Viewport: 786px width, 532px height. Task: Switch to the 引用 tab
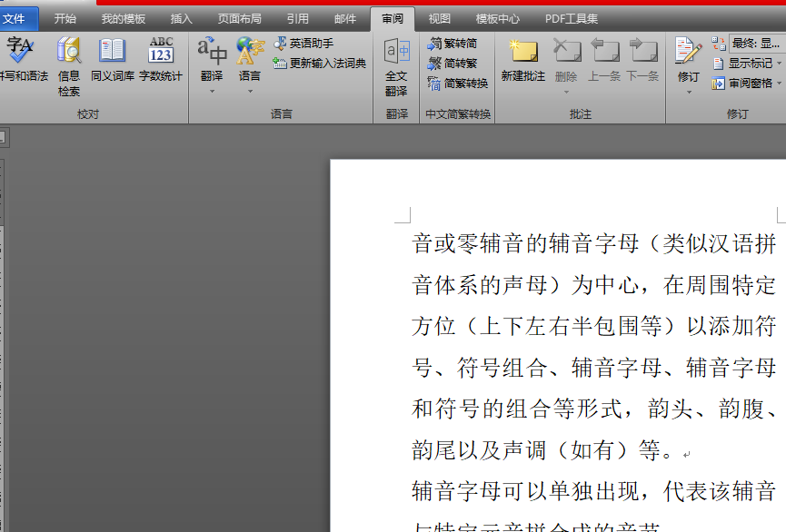point(297,19)
